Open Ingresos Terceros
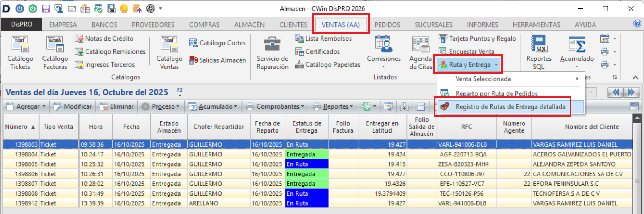 pos(104,64)
